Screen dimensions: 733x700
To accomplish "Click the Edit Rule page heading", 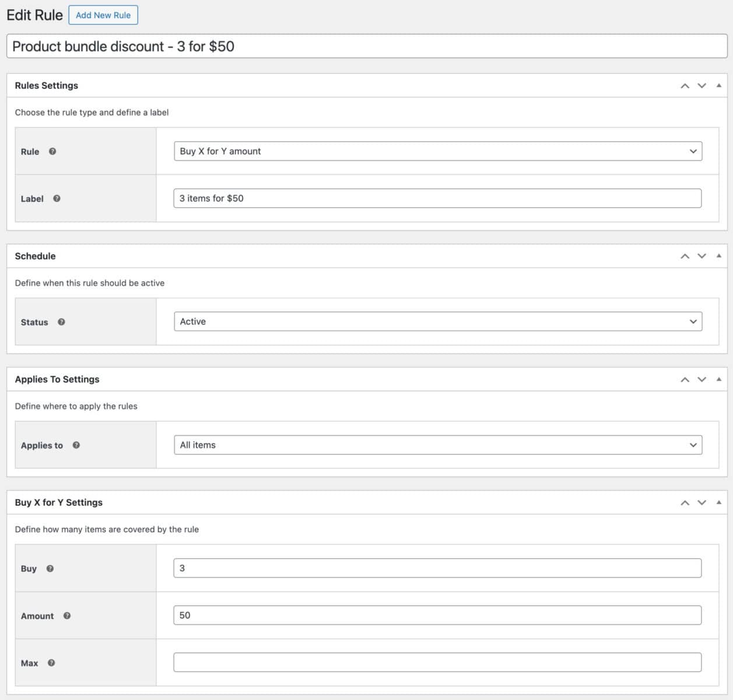I will (34, 15).
